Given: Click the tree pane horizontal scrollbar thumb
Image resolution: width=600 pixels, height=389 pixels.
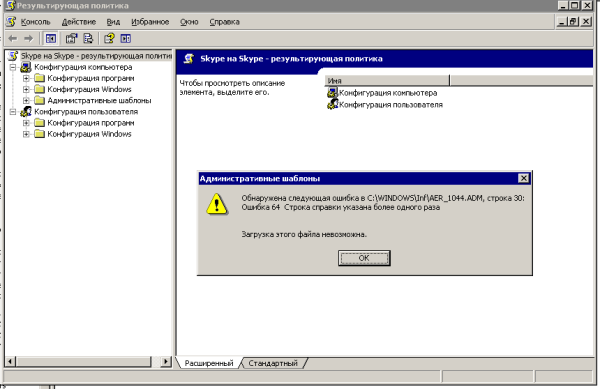Looking at the screenshot, I should 84,361.
